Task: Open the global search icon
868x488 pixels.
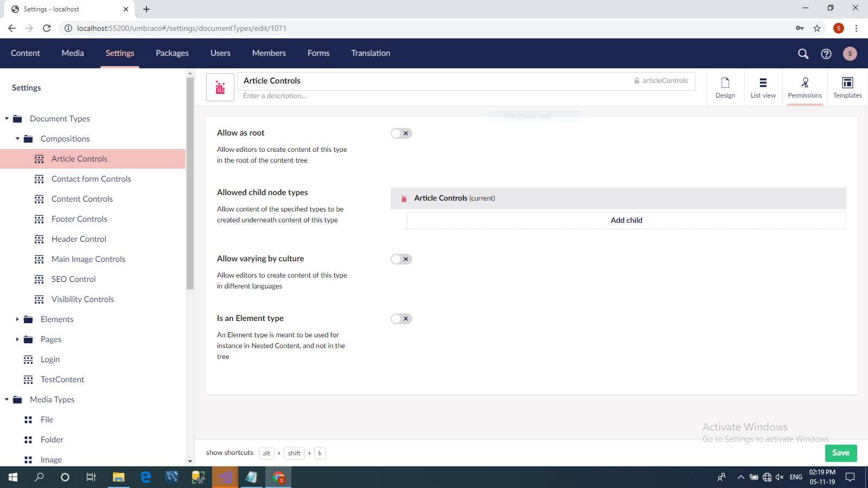Action: [x=803, y=54]
